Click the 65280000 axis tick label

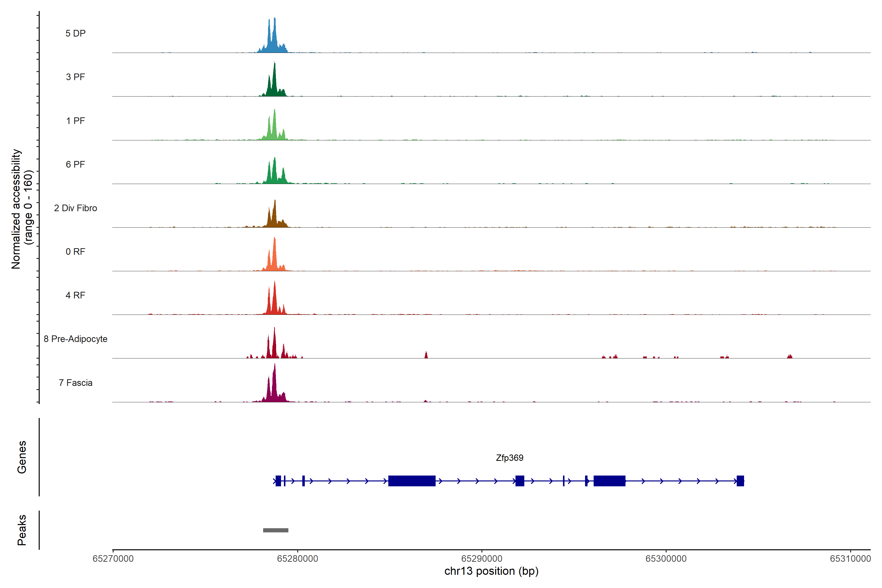pos(297,559)
